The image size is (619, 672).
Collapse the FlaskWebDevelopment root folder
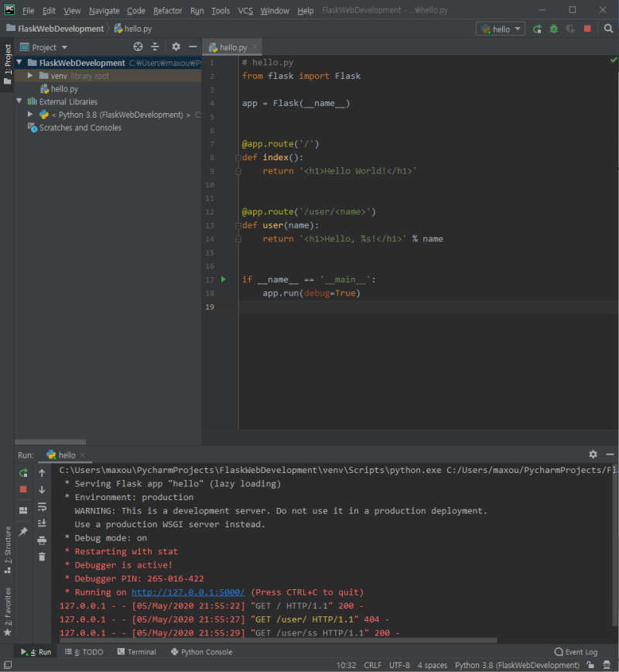point(19,63)
